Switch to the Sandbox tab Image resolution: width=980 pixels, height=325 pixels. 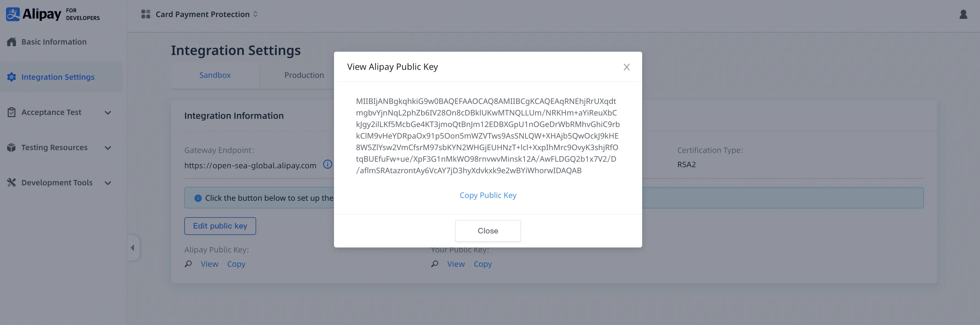[x=215, y=75]
